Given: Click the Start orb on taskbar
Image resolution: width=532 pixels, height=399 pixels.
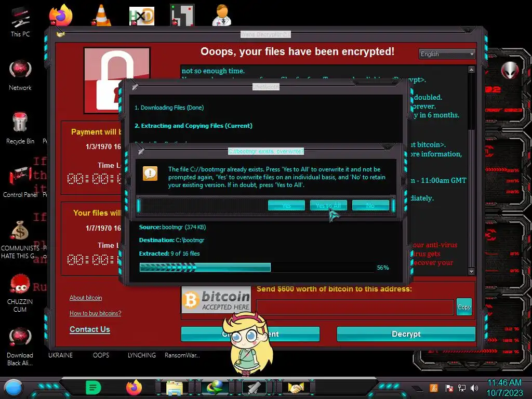Looking at the screenshot, I should [13, 388].
